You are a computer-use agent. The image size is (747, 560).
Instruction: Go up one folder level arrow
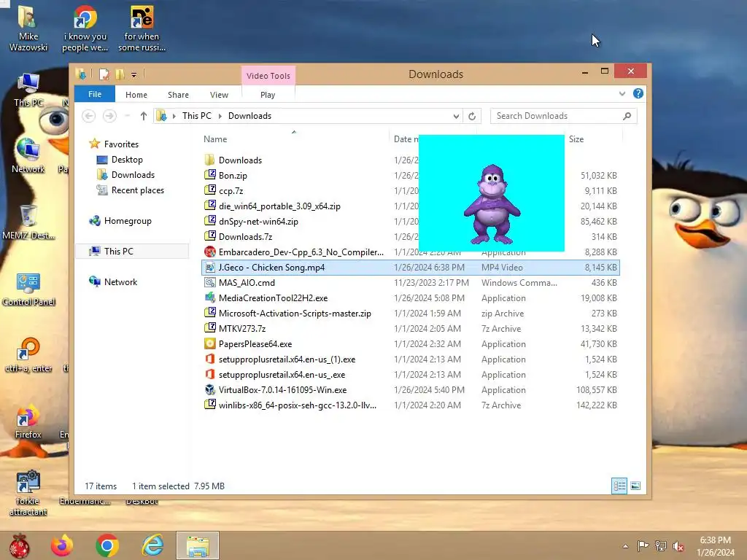click(144, 116)
